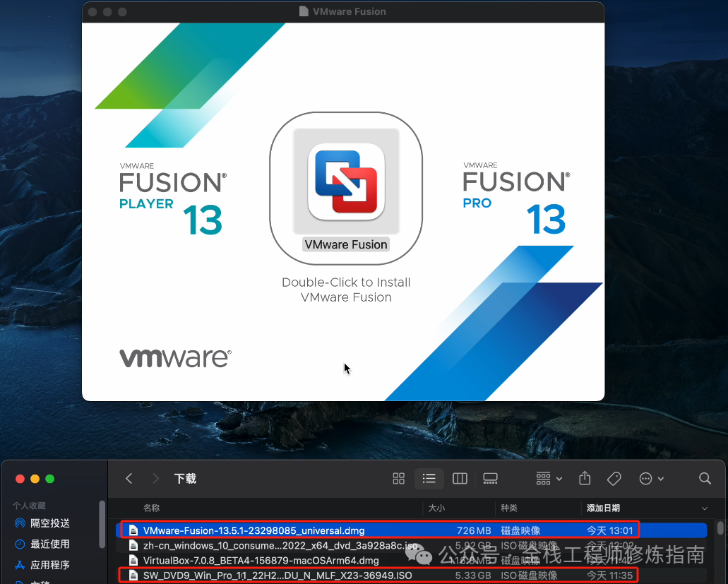Image resolution: width=728 pixels, height=584 pixels.
Task: Sort by the 种类 column header
Action: coord(509,508)
